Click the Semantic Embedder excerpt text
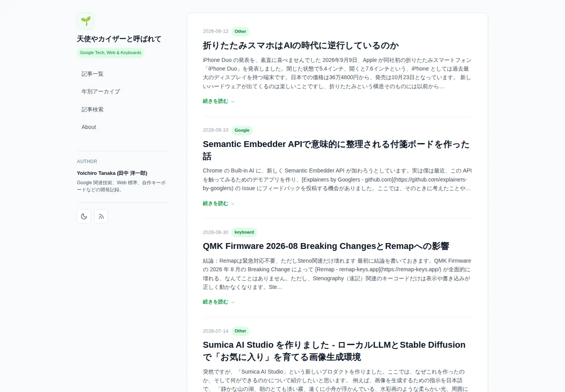The width and height of the screenshot is (565, 392). pos(337,180)
